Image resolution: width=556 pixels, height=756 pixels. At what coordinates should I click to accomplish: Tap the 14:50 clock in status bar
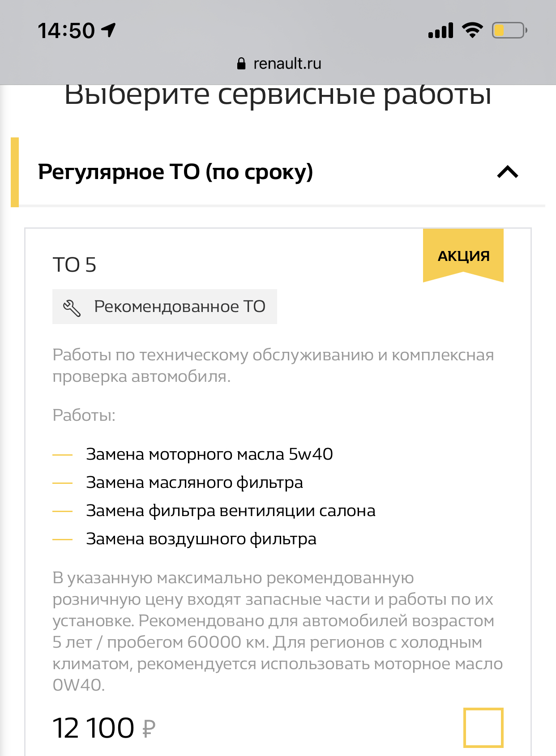pos(66,30)
